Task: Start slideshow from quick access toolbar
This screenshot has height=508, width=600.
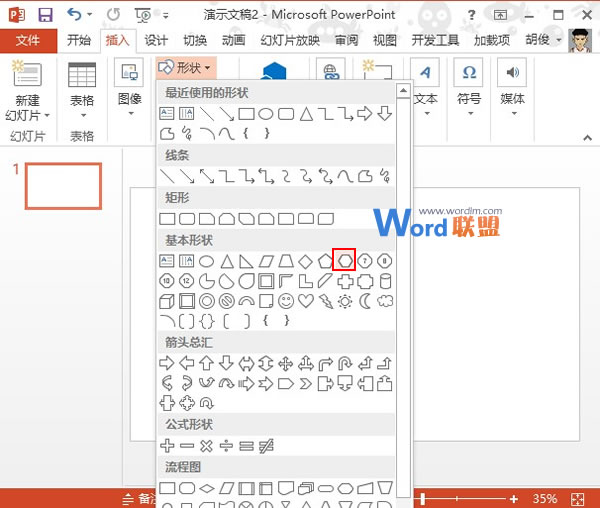Action: click(x=143, y=15)
